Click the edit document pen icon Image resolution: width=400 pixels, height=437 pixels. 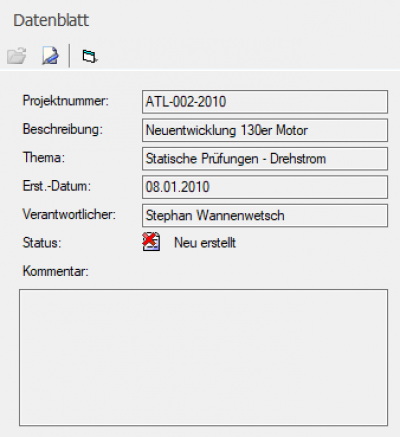(50, 55)
